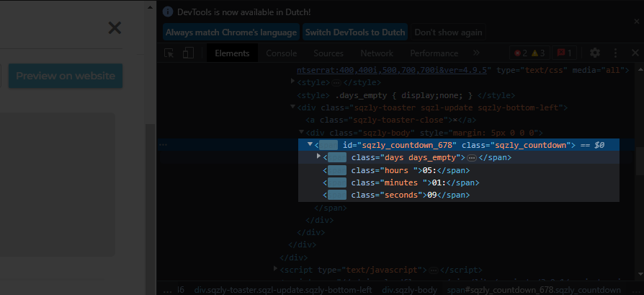This screenshot has width=644, height=295.
Task: Expand the script text/javascript node
Action: click(x=276, y=268)
